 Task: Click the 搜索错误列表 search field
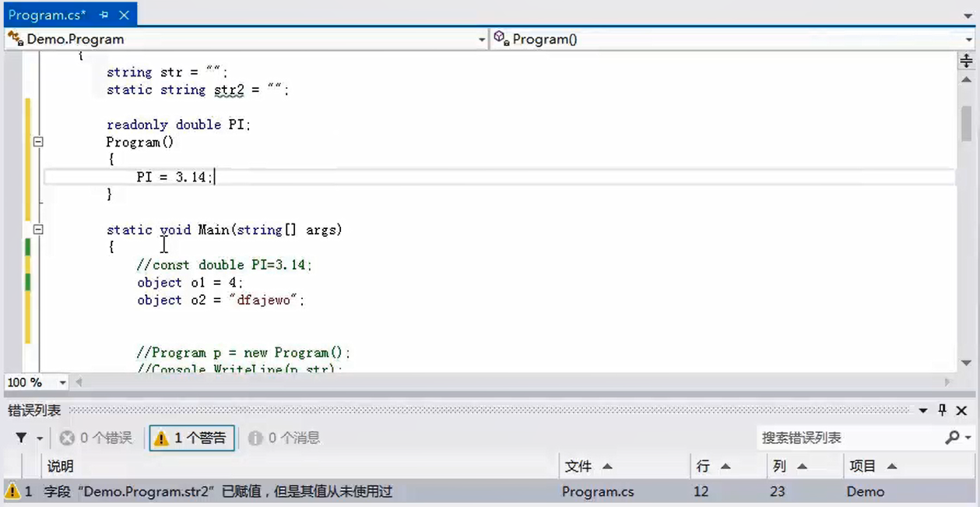tap(848, 438)
